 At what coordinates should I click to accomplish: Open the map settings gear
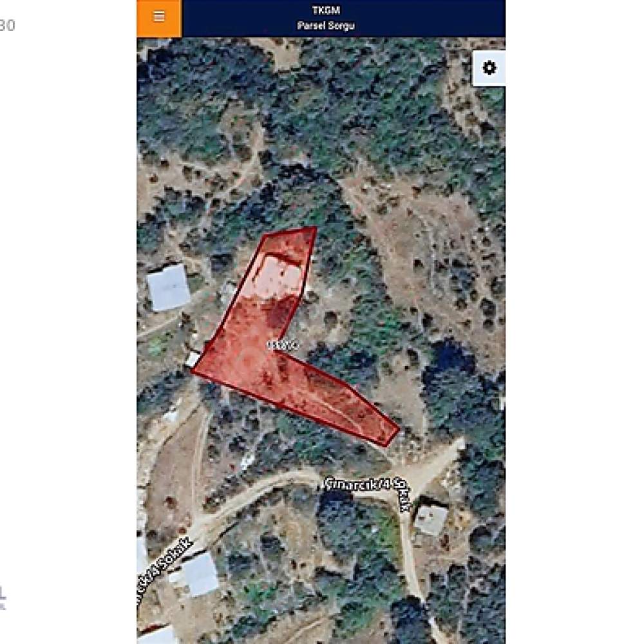[x=489, y=68]
